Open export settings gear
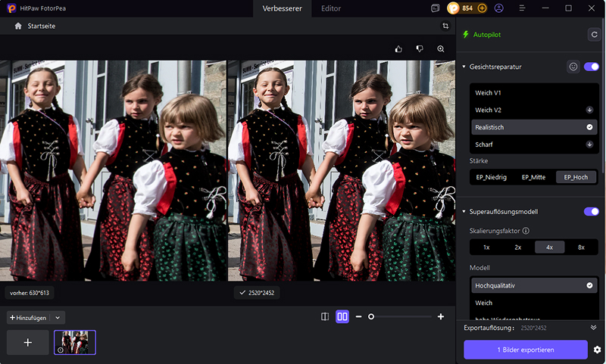The image size is (606, 364). [x=597, y=350]
